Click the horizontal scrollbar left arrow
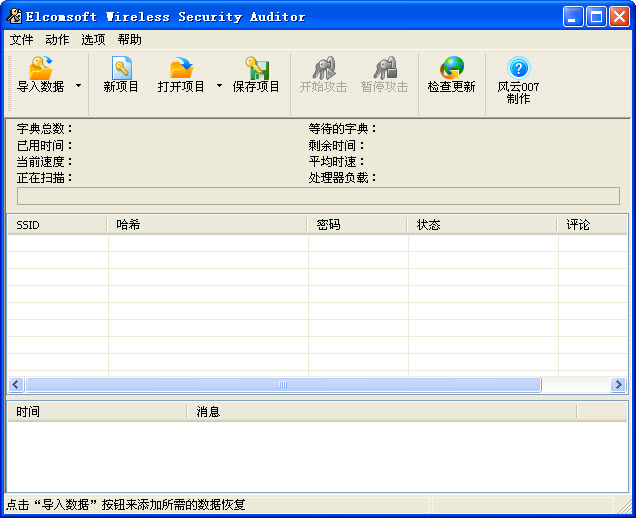This screenshot has height=518, width=636. pos(16,384)
